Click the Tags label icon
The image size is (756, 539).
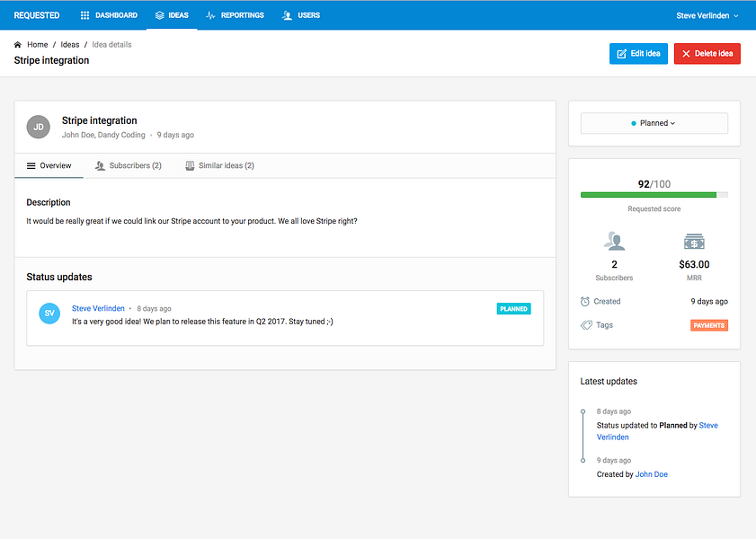586,325
